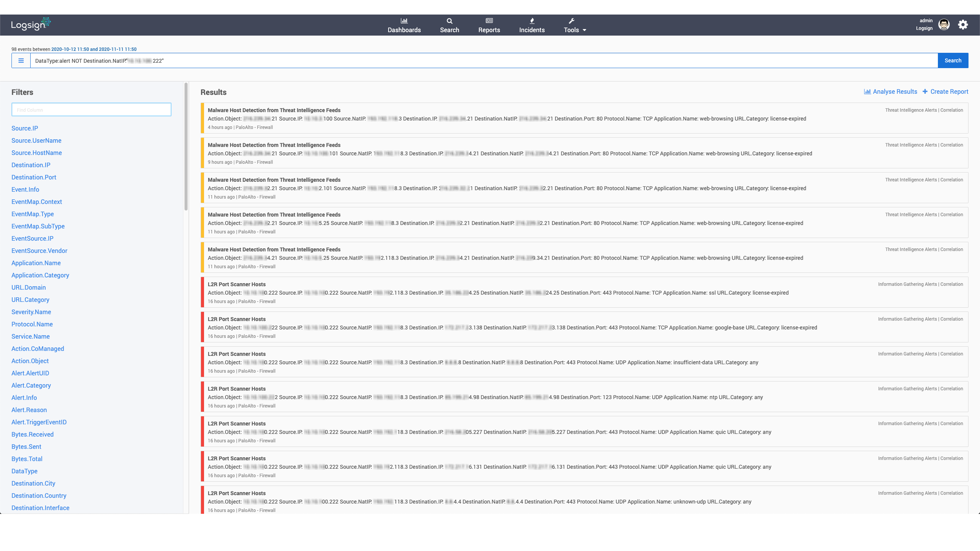Click the Tools wrench icon
980x551 pixels.
(x=571, y=21)
